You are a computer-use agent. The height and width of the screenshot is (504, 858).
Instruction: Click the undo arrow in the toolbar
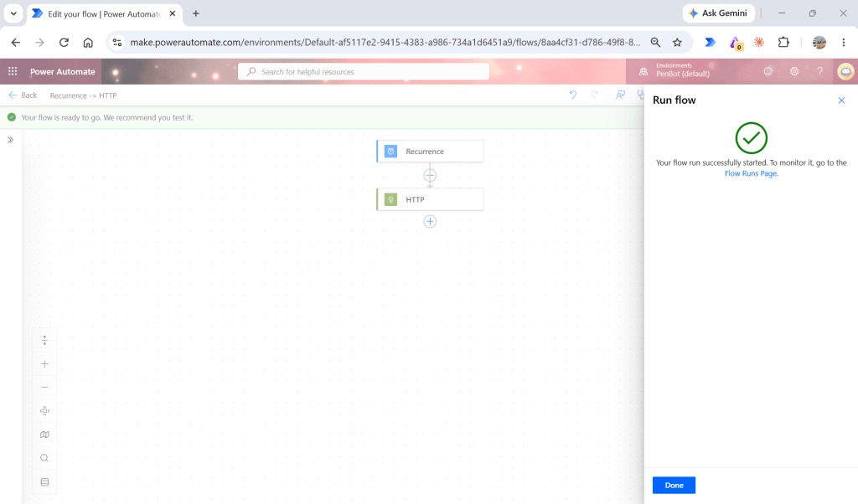[x=573, y=95]
